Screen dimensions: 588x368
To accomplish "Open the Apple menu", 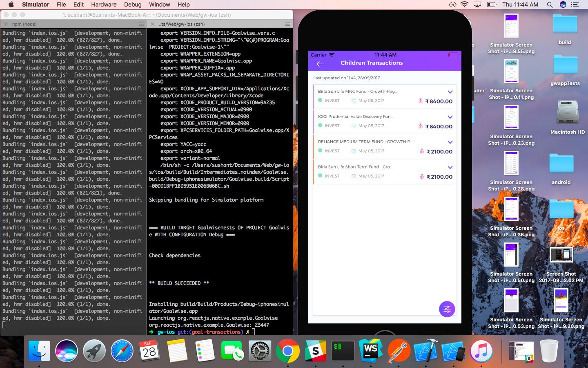I will (x=11, y=4).
